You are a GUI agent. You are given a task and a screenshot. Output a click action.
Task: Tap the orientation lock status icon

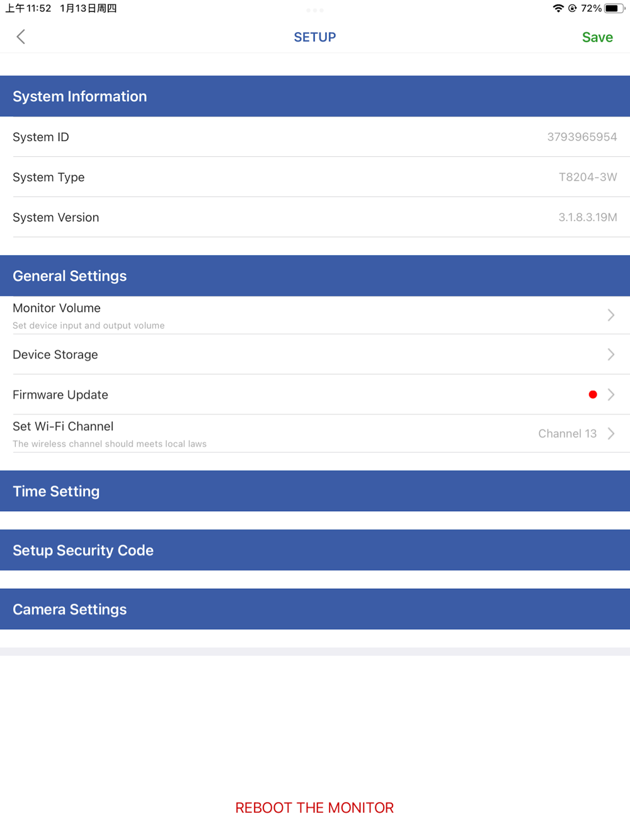(x=572, y=8)
